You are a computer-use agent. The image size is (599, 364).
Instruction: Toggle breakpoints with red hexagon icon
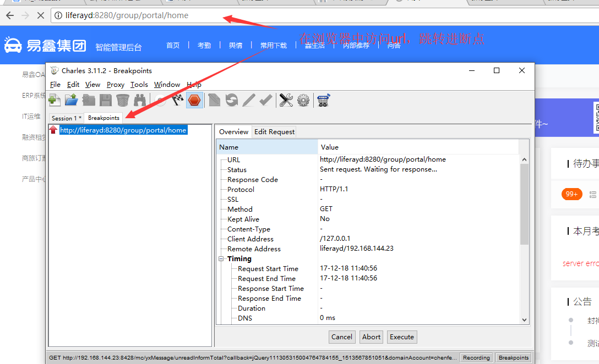tap(194, 101)
